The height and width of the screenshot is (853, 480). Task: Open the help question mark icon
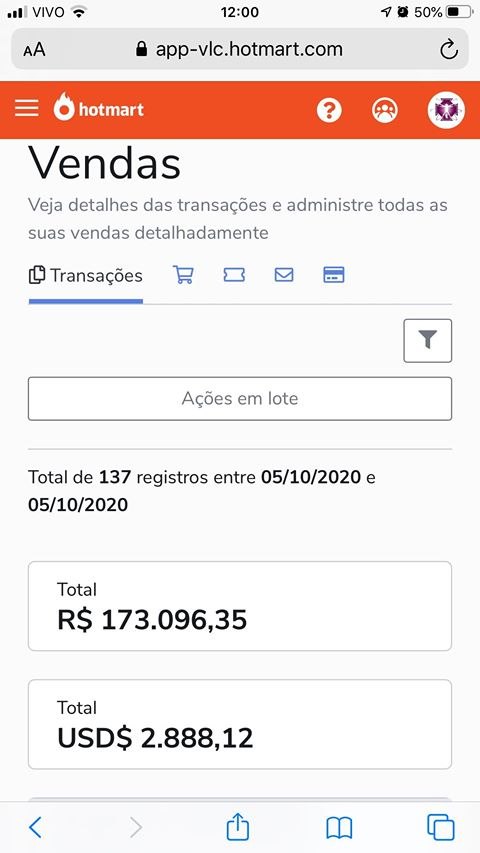click(329, 110)
